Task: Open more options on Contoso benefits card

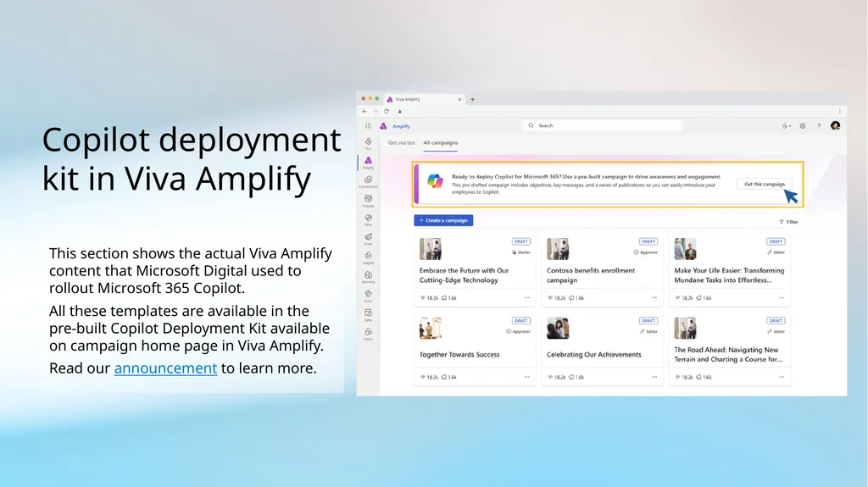Action: [x=654, y=298]
